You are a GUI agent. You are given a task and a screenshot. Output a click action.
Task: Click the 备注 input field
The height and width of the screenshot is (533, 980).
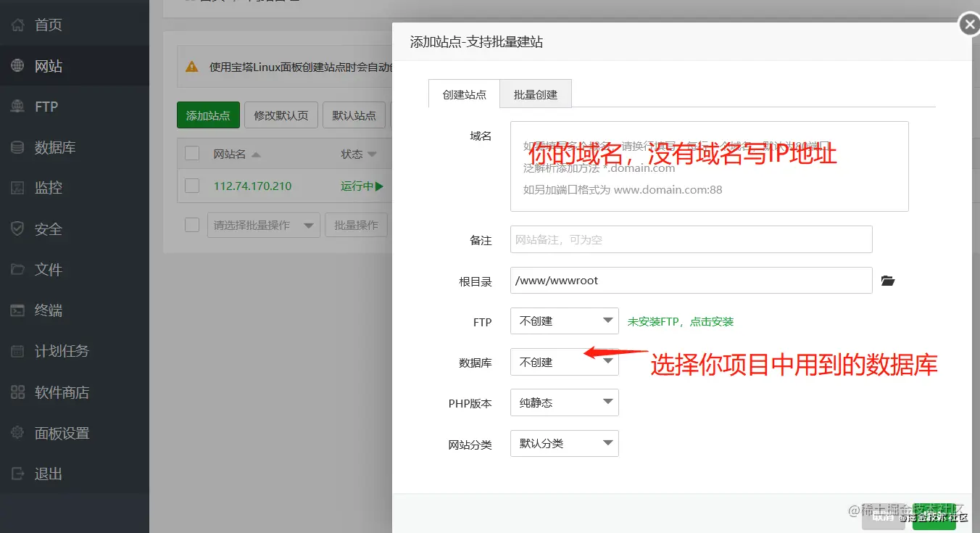692,239
